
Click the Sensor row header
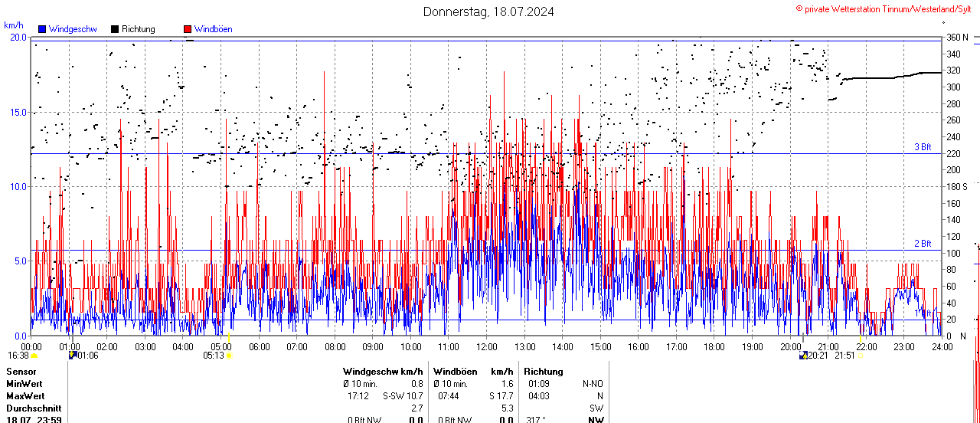click(x=21, y=372)
